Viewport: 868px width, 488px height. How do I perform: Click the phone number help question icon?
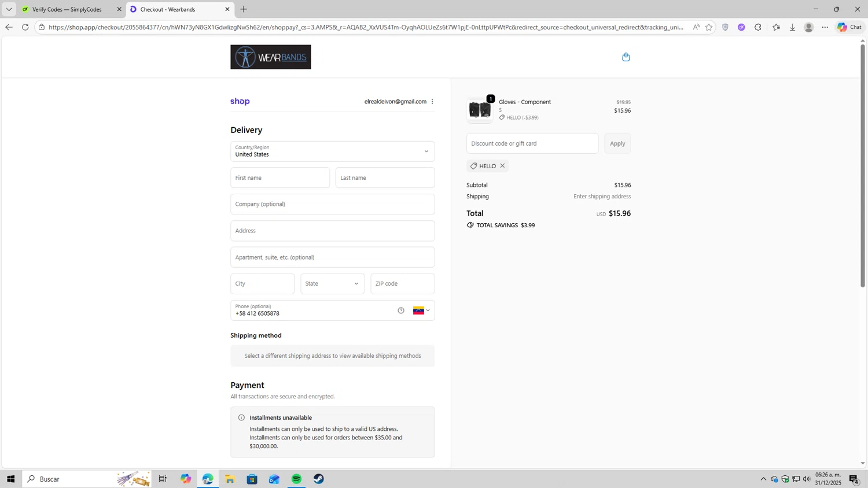tap(401, 310)
